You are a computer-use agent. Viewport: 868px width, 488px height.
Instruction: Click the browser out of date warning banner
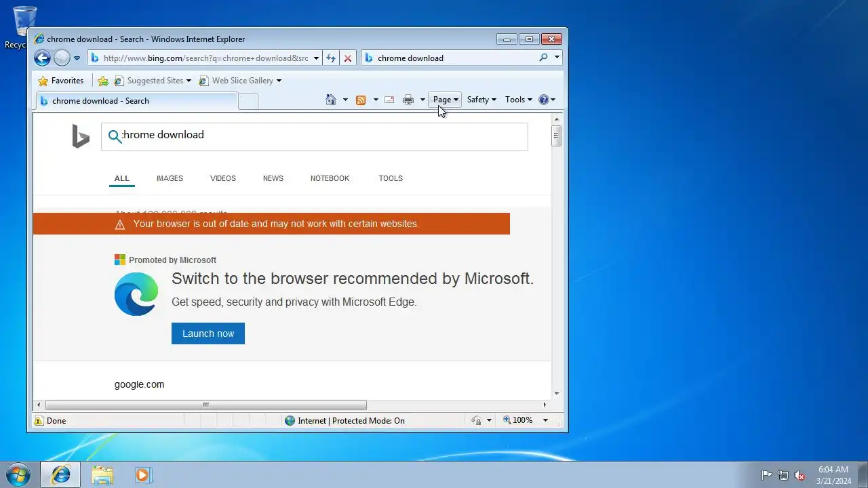point(271,224)
